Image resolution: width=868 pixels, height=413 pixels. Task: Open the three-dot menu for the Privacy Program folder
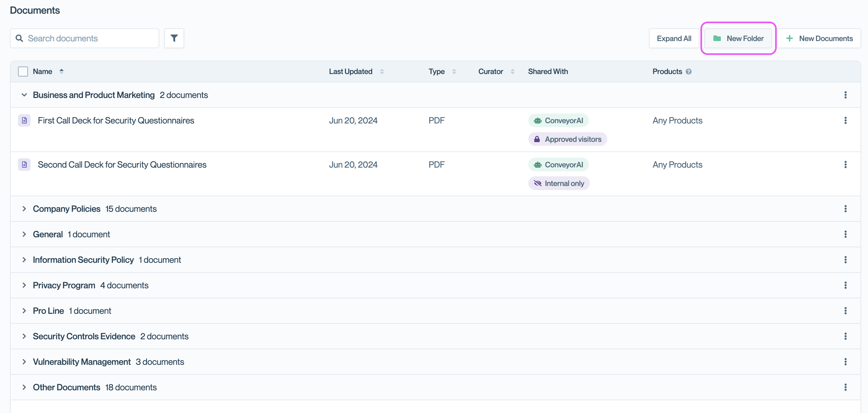pos(845,285)
